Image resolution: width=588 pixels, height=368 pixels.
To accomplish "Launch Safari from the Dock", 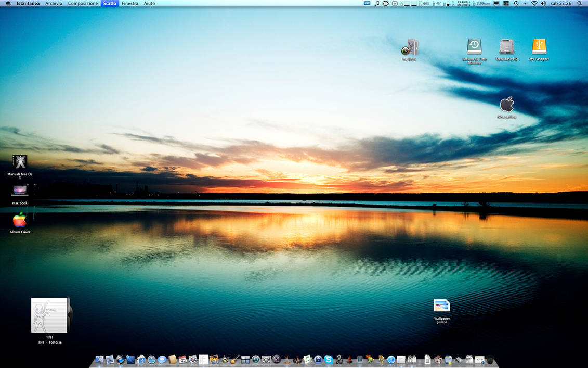I will (151, 360).
